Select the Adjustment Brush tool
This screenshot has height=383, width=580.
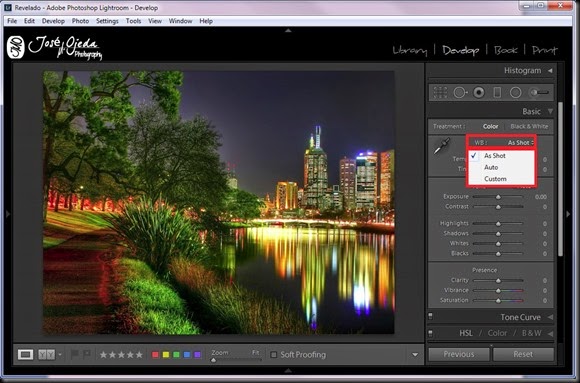tap(539, 93)
